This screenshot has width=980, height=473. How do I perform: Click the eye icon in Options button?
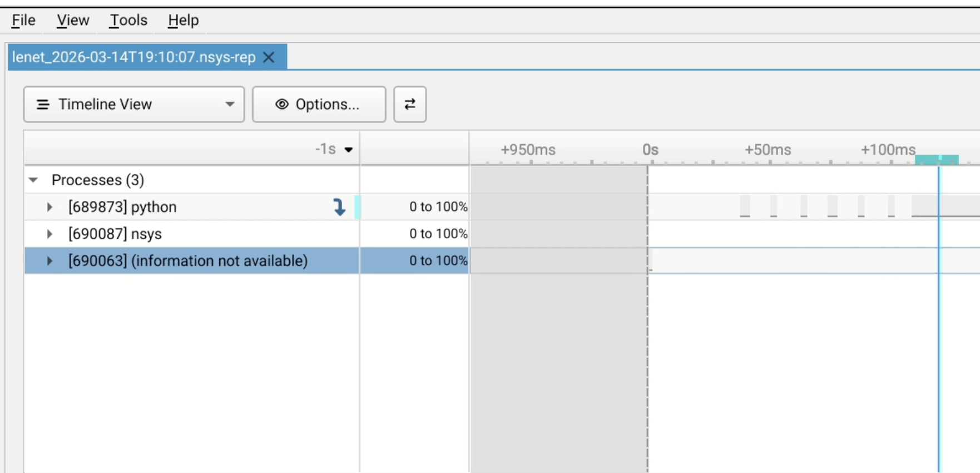282,104
